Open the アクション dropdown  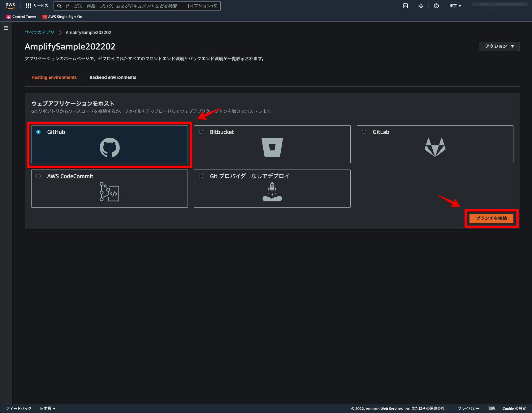[499, 46]
